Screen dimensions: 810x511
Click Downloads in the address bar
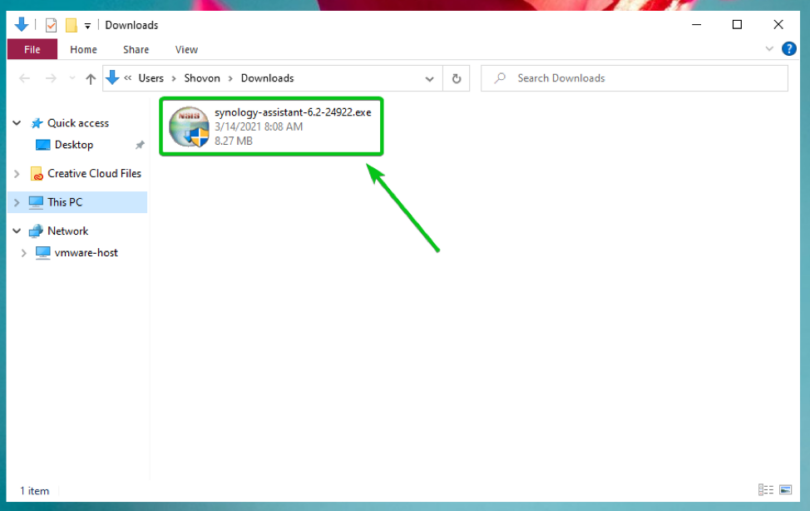point(267,78)
